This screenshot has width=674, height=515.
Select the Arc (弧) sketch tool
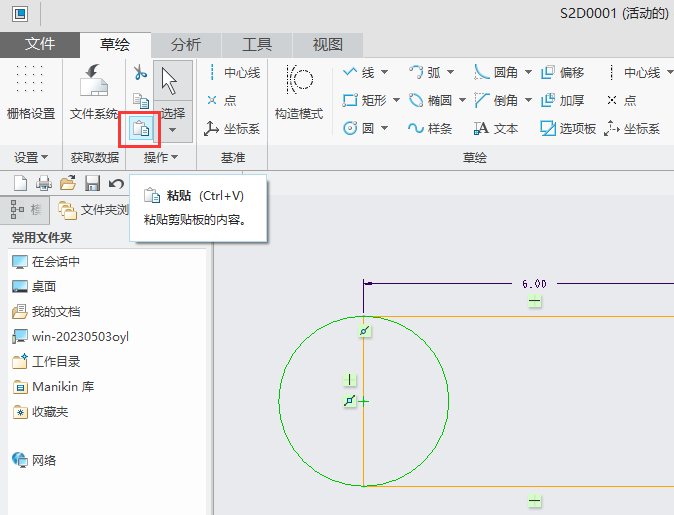425,73
